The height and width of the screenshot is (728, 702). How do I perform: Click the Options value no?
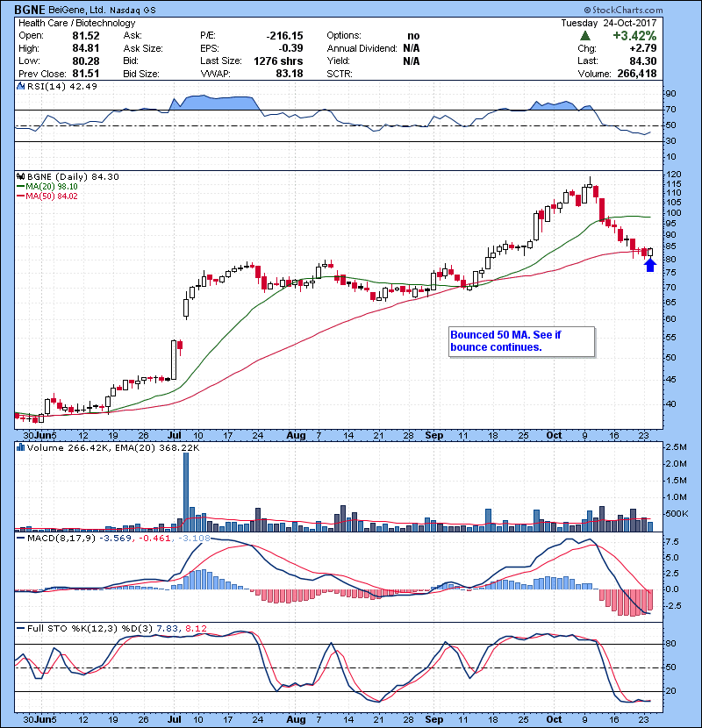pos(413,36)
